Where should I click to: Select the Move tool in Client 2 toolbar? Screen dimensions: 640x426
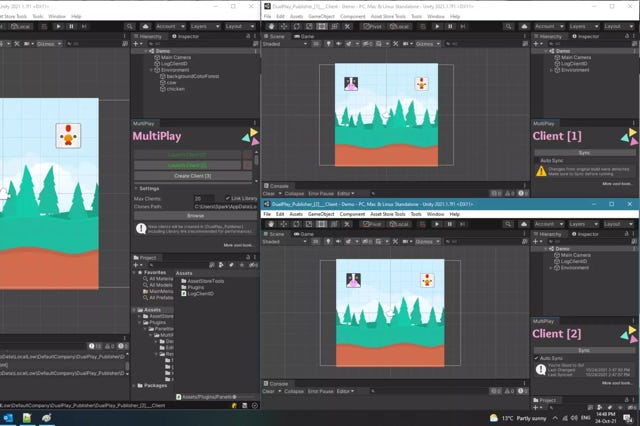pyautogui.click(x=284, y=224)
